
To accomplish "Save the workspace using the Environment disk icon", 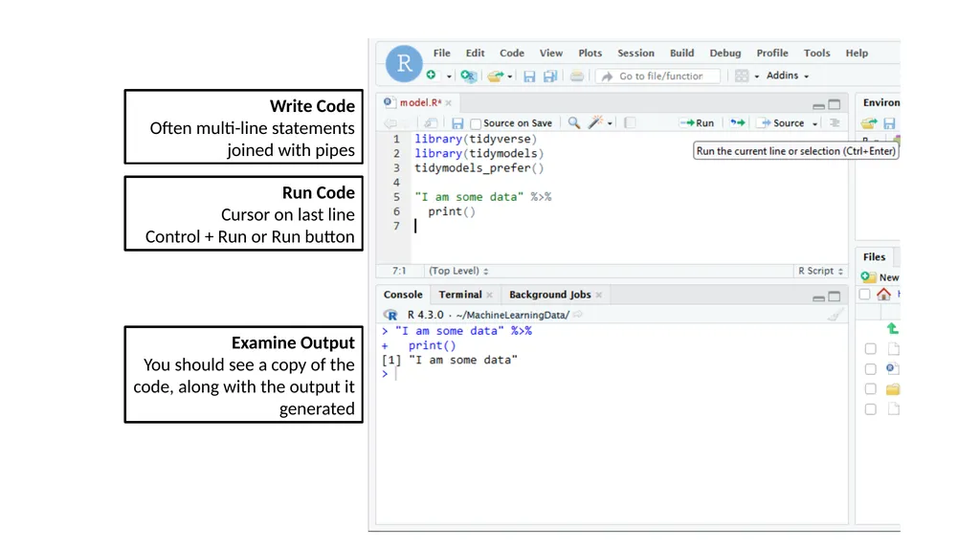I will click(889, 123).
